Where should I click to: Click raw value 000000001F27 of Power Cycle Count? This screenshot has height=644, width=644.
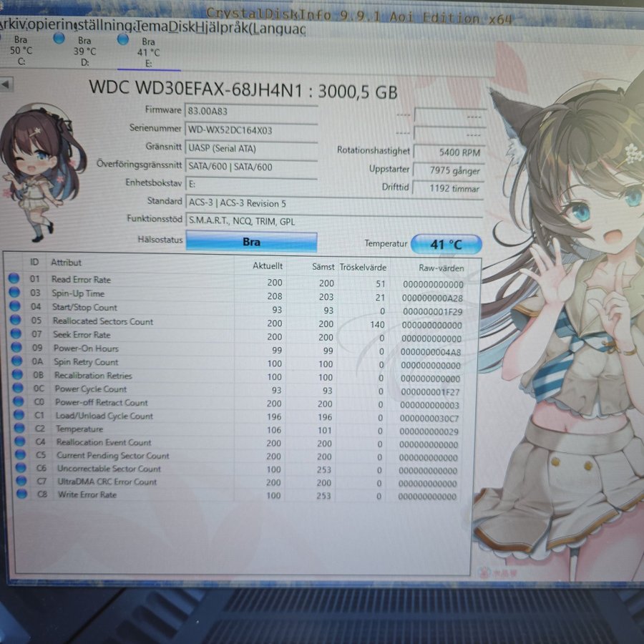(430, 392)
